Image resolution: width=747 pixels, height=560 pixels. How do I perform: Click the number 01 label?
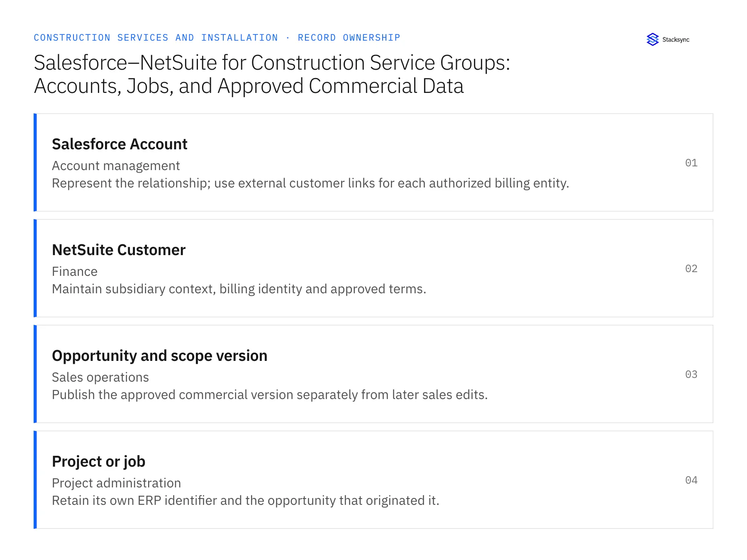pos(691,163)
